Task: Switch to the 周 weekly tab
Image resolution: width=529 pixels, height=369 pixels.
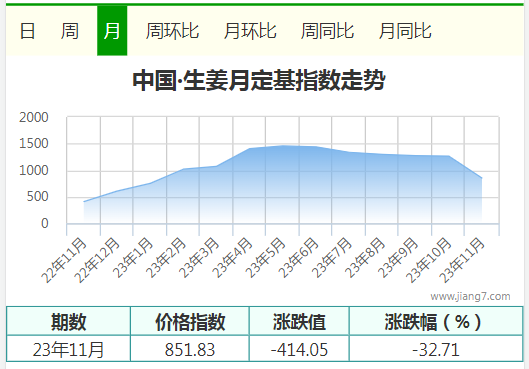Action: (x=69, y=31)
